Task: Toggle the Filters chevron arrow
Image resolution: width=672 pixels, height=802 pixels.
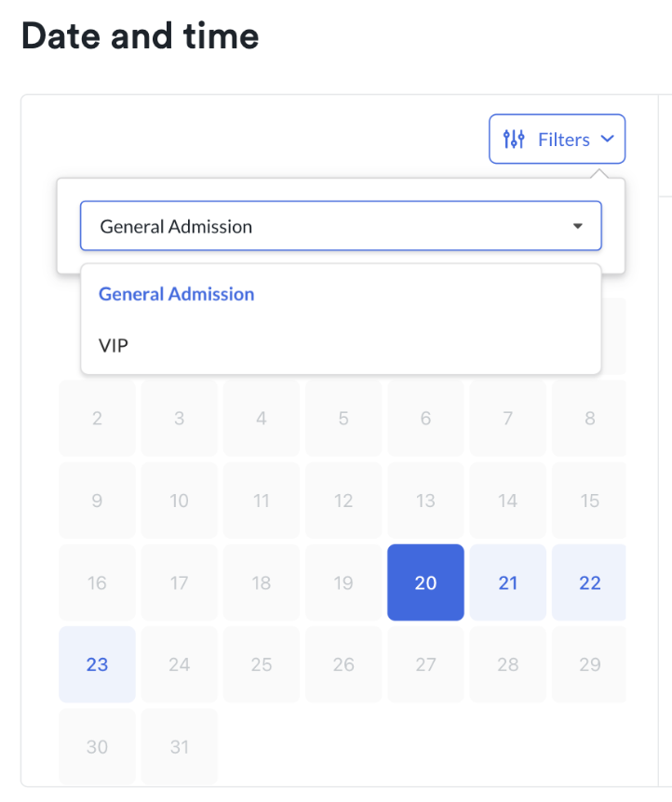Action: [607, 139]
